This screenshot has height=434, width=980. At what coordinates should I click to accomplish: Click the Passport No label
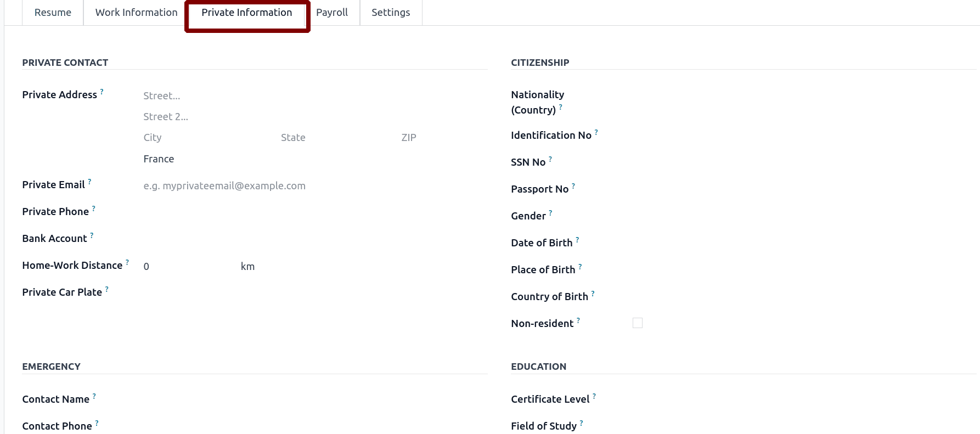click(x=539, y=189)
